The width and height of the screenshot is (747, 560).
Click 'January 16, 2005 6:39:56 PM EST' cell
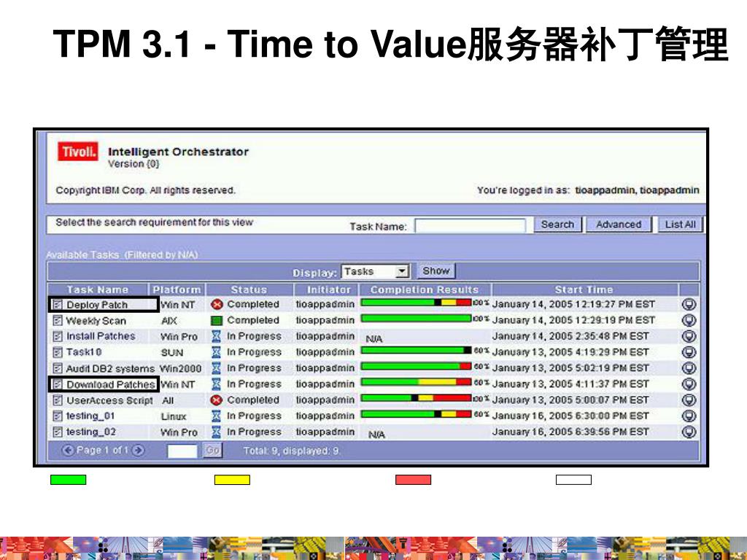[570, 432]
